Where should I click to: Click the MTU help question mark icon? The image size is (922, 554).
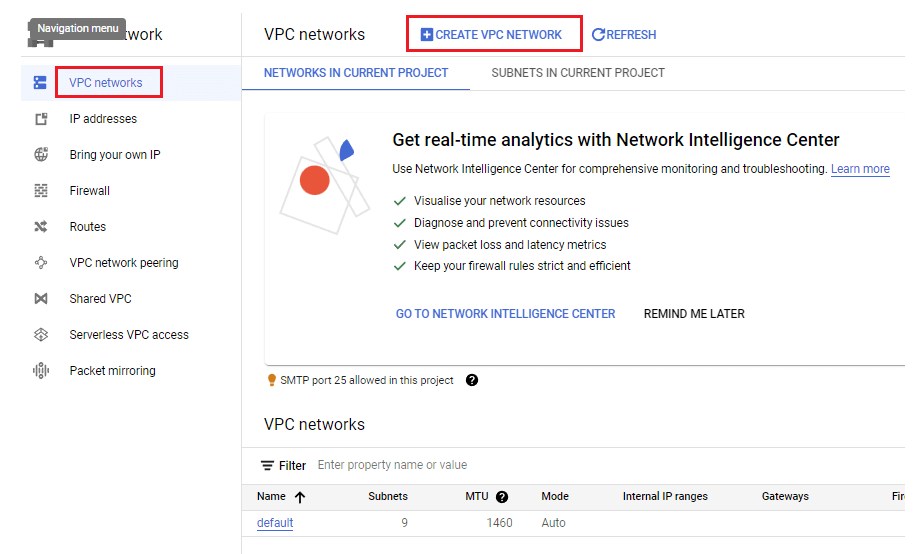(x=502, y=497)
